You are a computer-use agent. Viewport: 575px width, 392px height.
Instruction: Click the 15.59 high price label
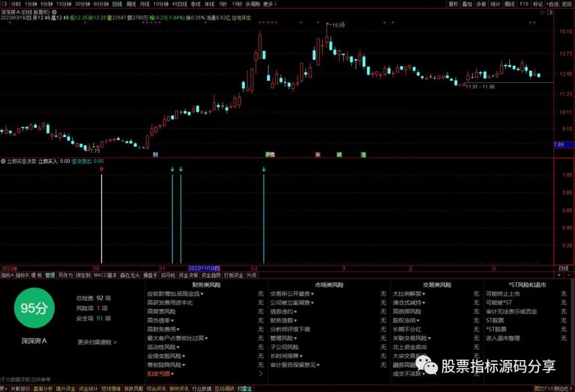pyautogui.click(x=338, y=26)
